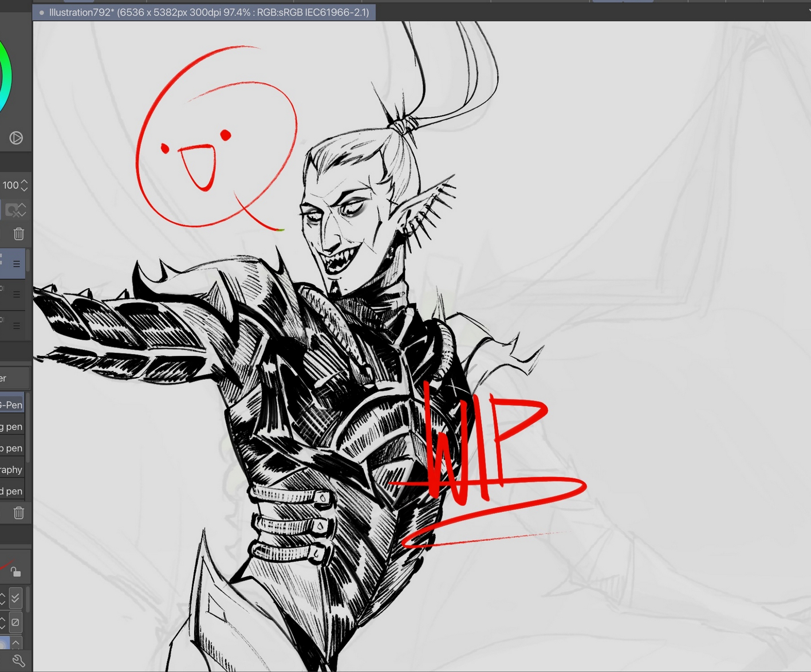The width and height of the screenshot is (811, 672).
Task: Click the double-checkmark icon in tool property
Action: (15, 599)
